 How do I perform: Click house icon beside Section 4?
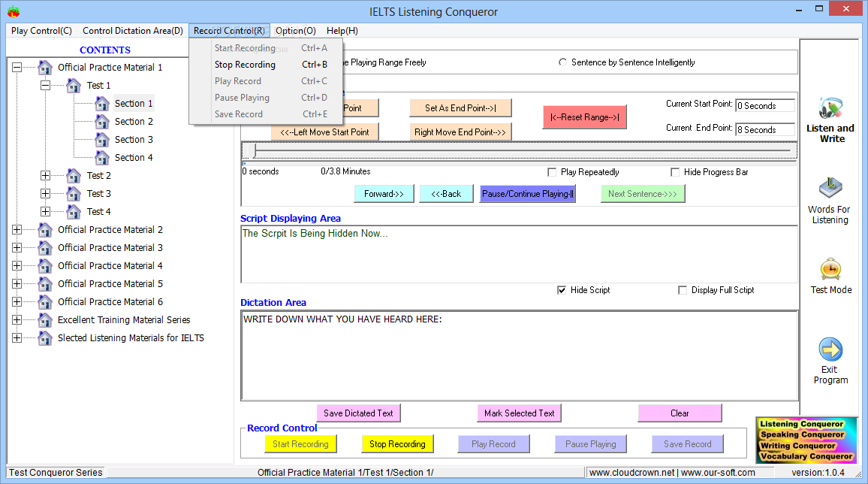click(x=102, y=158)
